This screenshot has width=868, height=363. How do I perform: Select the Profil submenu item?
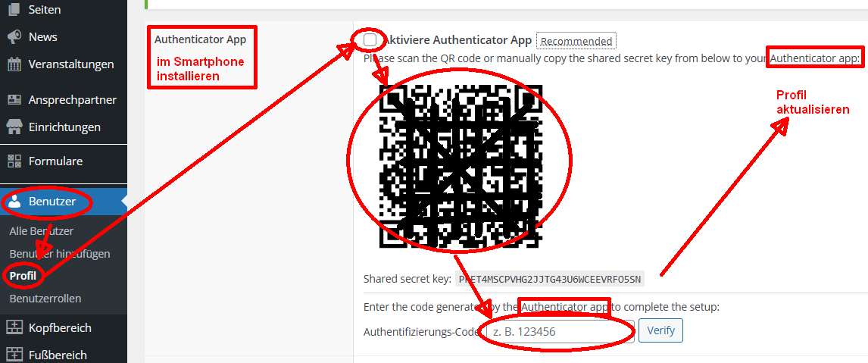click(23, 275)
